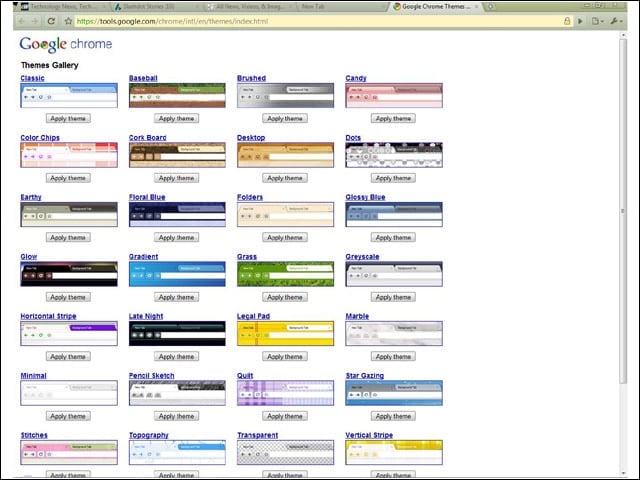Image resolution: width=640 pixels, height=480 pixels.
Task: Click the Folders theme preview thumbnail
Action: click(285, 215)
